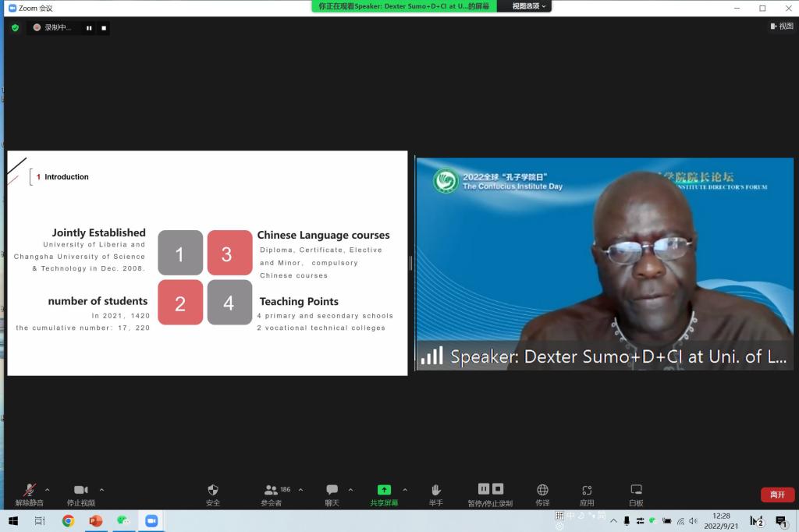This screenshot has height=532, width=799.
Task: Open the View (视图) layout menu
Action: click(781, 27)
